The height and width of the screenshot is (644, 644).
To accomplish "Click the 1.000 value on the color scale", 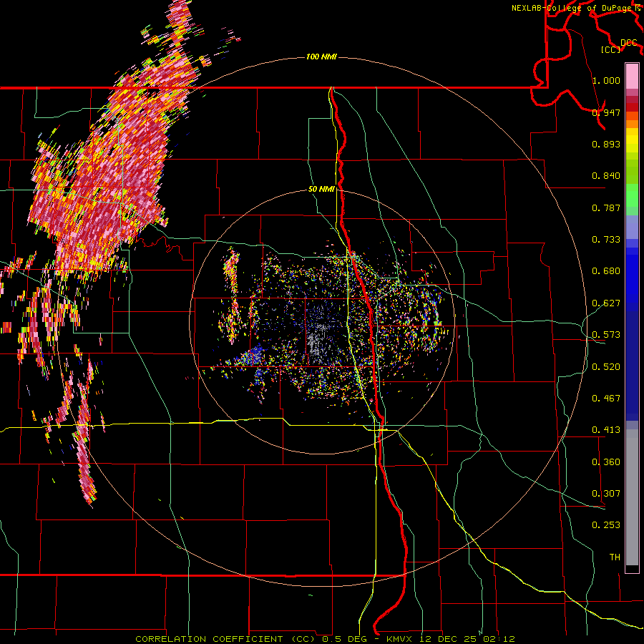I will point(606,80).
